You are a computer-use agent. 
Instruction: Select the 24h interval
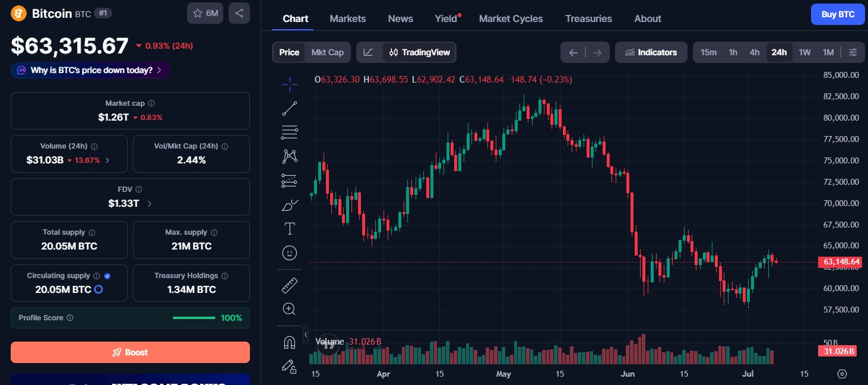click(779, 52)
